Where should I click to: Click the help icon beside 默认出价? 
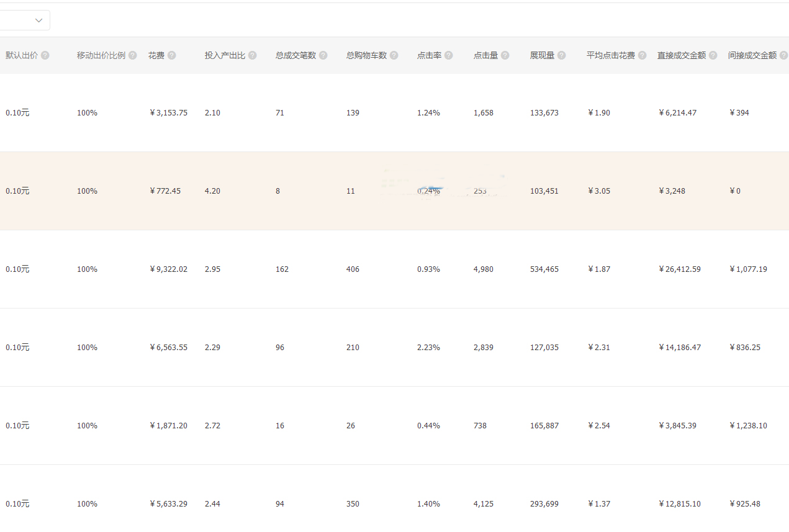pyautogui.click(x=45, y=55)
